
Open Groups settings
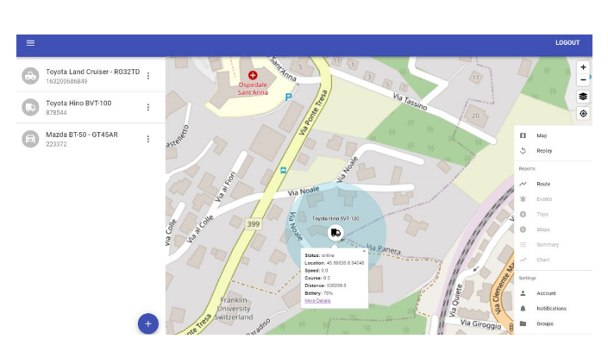(545, 323)
